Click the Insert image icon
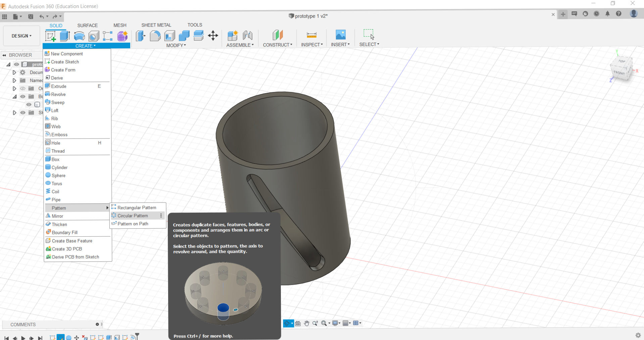This screenshot has height=340, width=644. 341,35
